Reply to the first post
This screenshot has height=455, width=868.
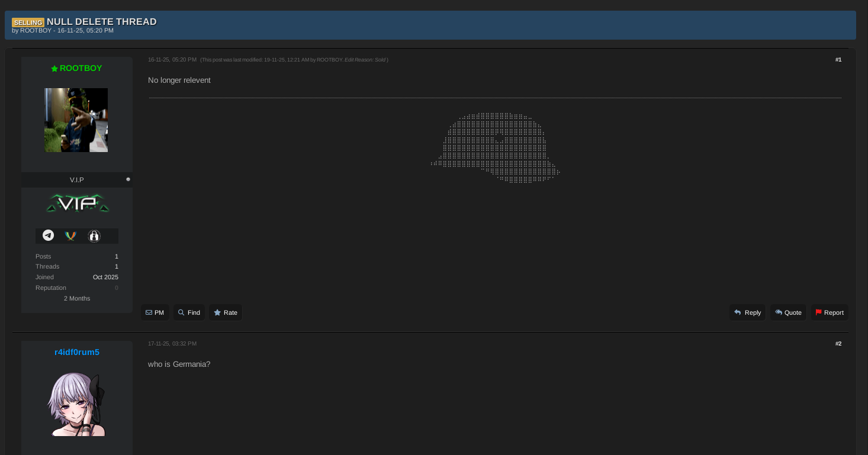[x=747, y=312]
